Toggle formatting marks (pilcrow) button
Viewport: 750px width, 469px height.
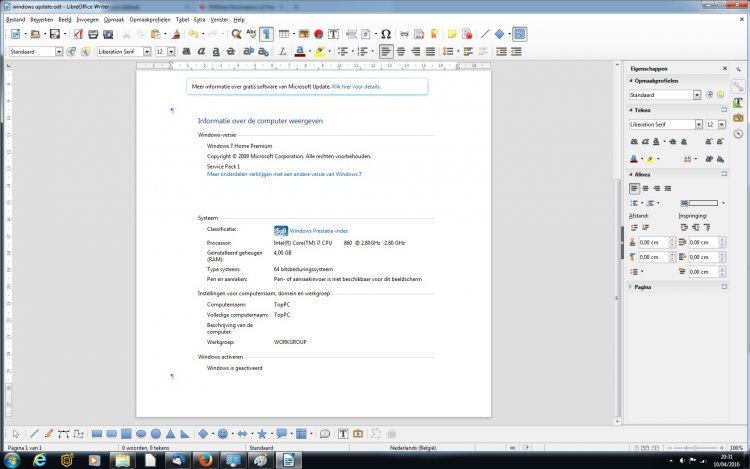267,34
